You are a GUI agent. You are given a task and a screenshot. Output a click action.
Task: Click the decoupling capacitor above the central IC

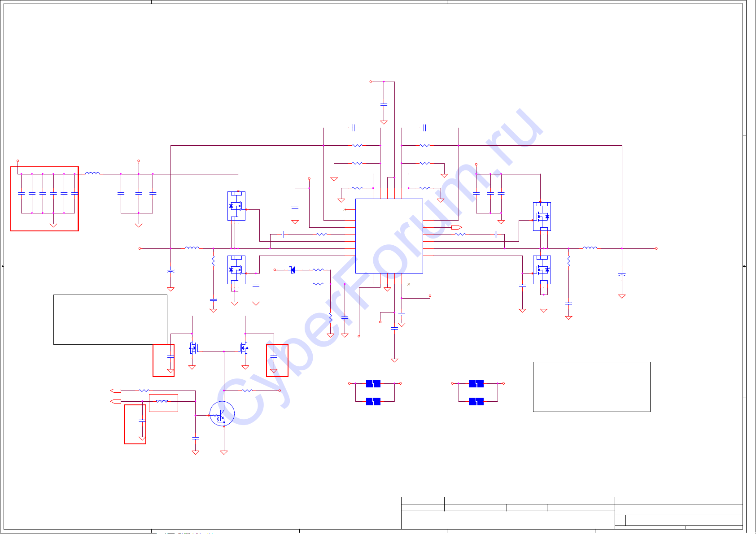click(x=384, y=104)
